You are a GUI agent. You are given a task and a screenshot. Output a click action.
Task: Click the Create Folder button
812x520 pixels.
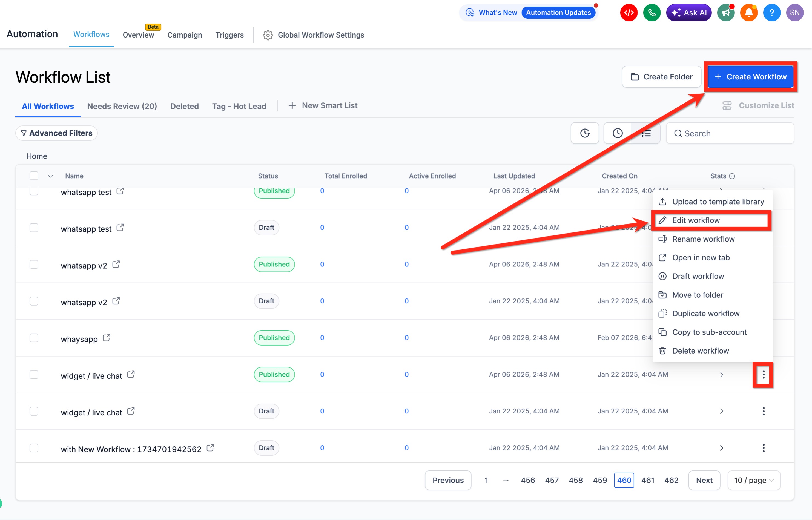(661, 77)
